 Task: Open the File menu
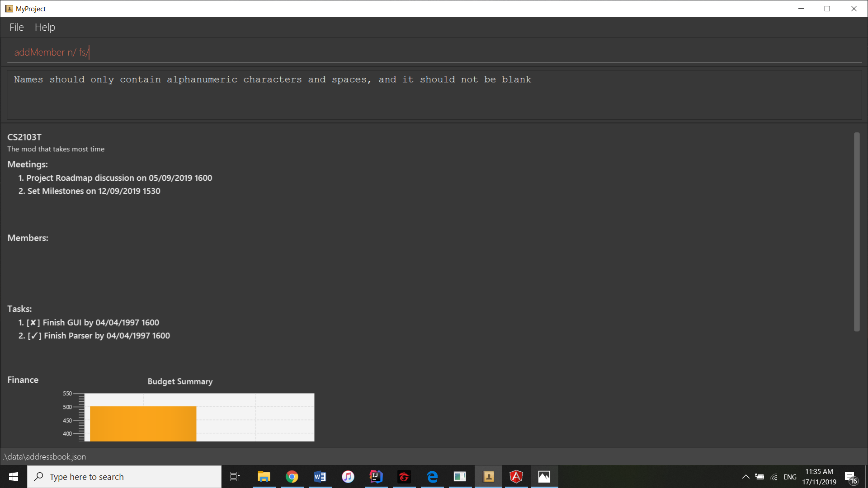pos(16,27)
